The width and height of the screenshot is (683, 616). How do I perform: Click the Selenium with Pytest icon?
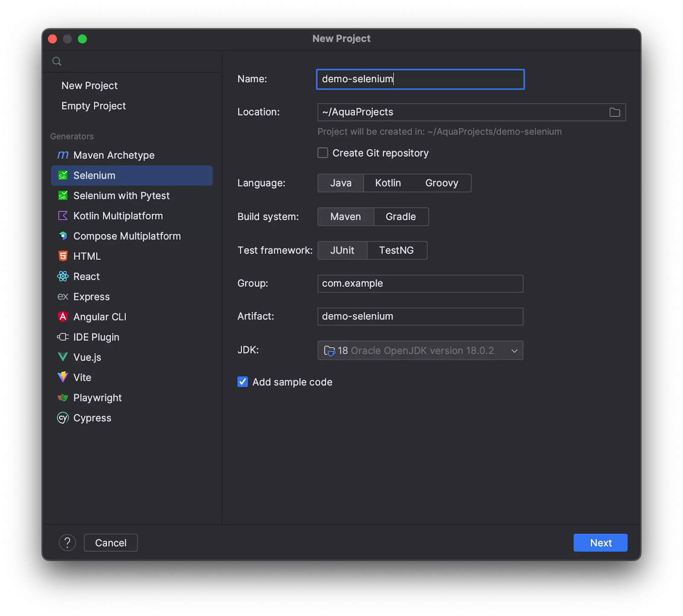tap(63, 196)
